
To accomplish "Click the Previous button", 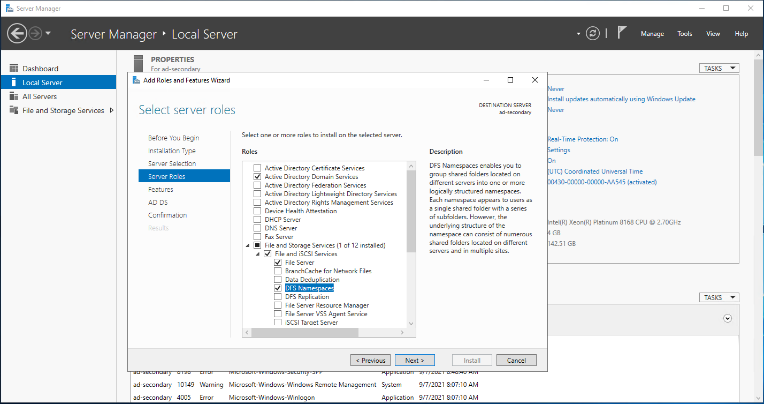I will point(370,360).
